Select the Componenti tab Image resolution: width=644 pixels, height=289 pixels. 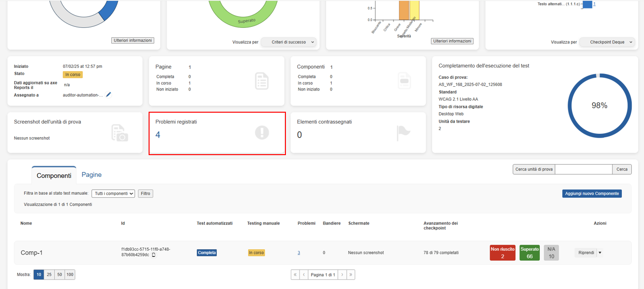pyautogui.click(x=54, y=175)
